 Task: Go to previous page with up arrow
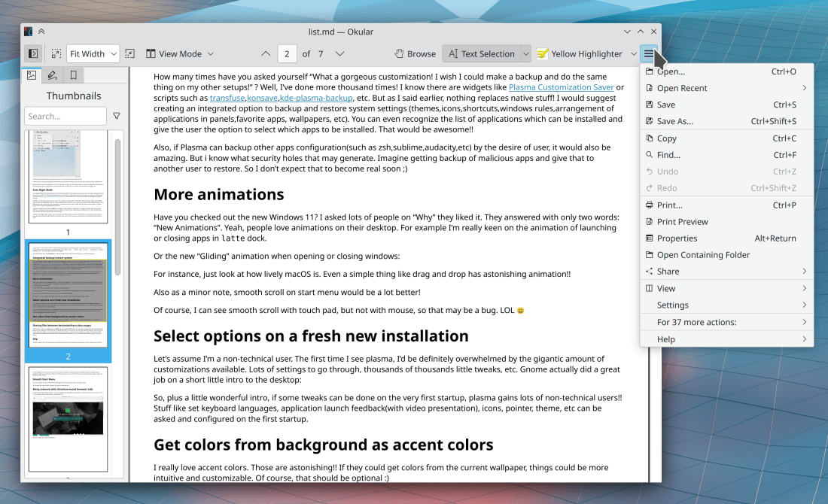(265, 53)
